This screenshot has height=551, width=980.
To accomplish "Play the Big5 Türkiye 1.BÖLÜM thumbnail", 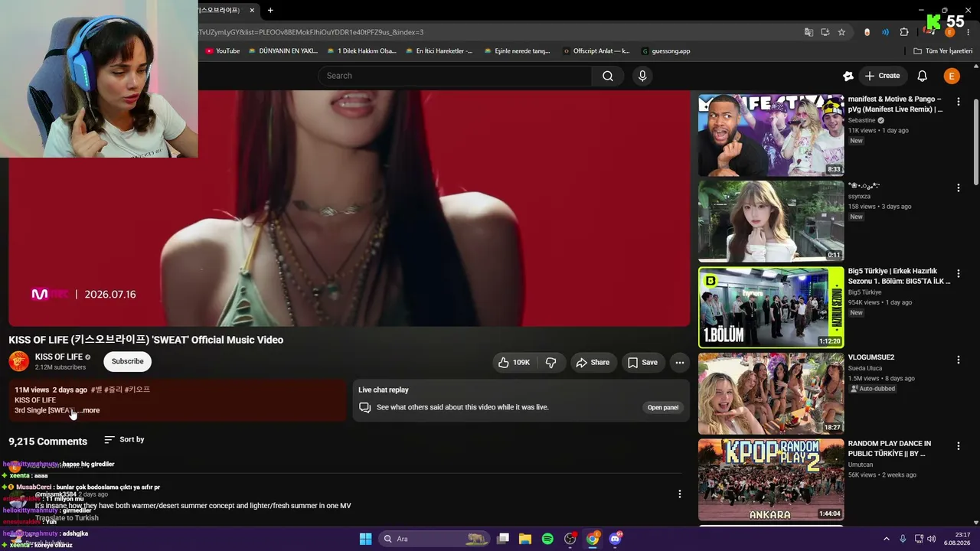I will [x=771, y=307].
